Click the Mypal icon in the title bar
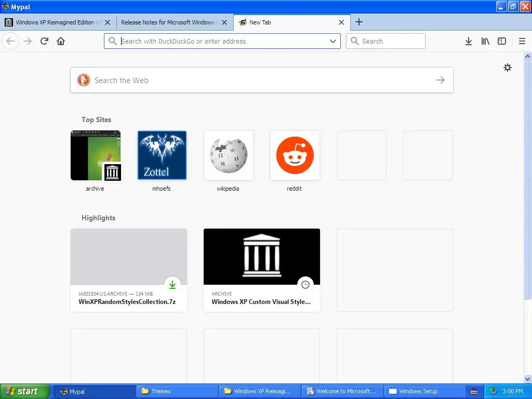Viewport: 532px width, 399px height. tap(5, 6)
